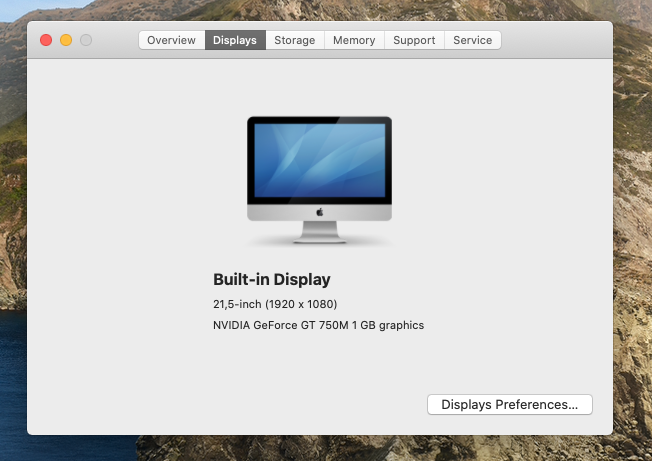Go to the Memory tab

click(x=354, y=40)
